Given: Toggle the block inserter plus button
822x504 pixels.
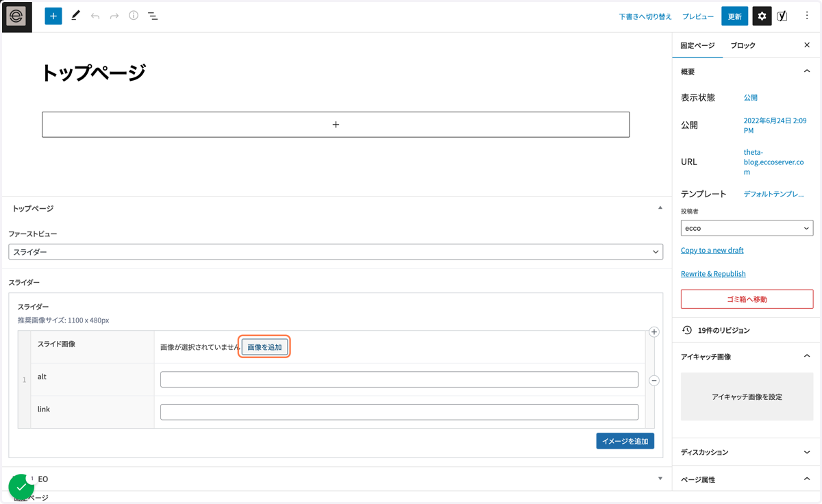Looking at the screenshot, I should [x=53, y=16].
